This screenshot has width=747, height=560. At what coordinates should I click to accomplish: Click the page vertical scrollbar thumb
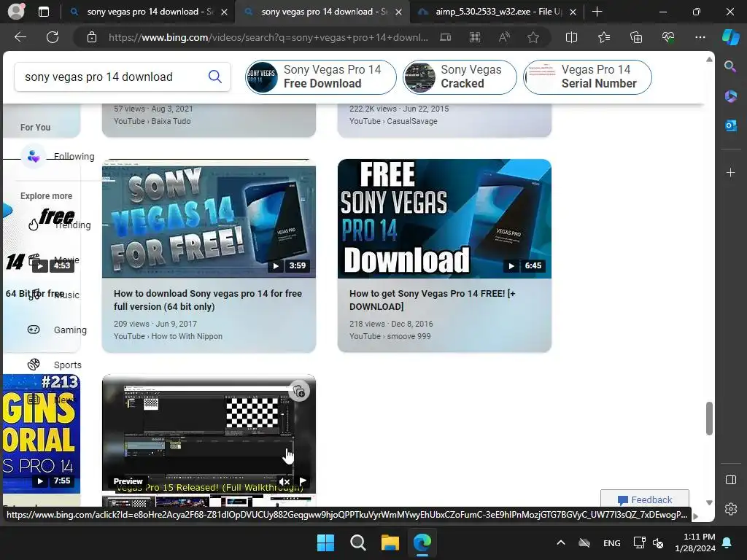(709, 418)
